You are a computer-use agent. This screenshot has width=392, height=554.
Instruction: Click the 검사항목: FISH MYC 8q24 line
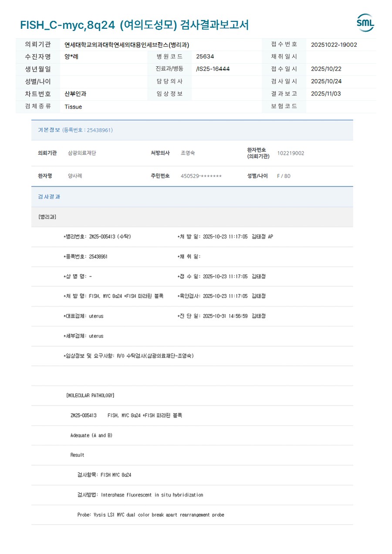[x=104, y=475]
